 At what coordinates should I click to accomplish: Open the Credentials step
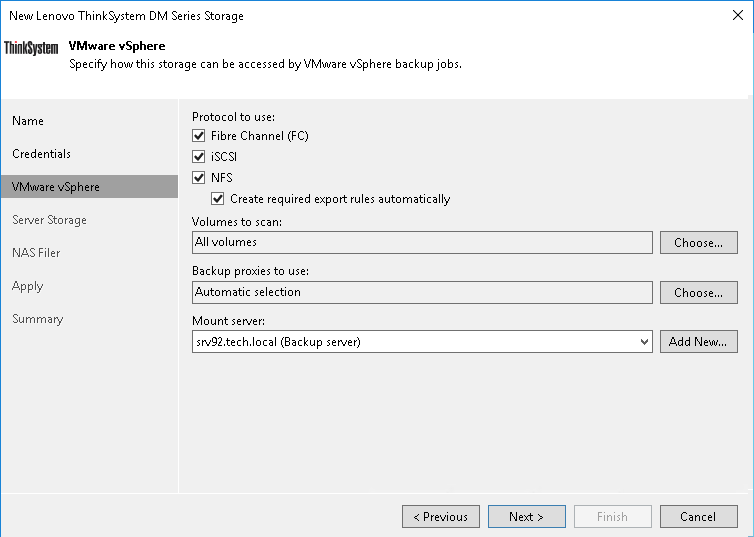[x=41, y=154]
